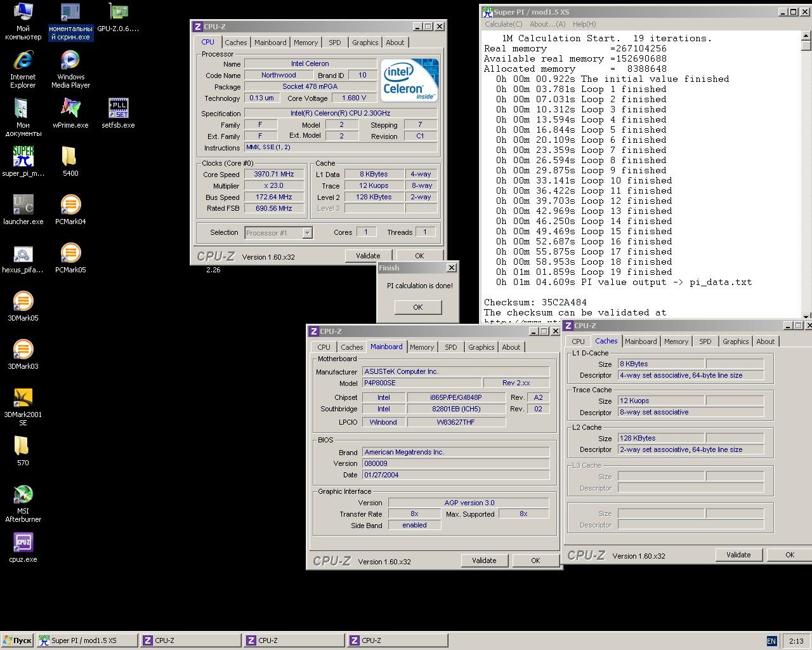Click OK in the Finish dialog
The height and width of the screenshot is (650, 812).
pos(417,307)
